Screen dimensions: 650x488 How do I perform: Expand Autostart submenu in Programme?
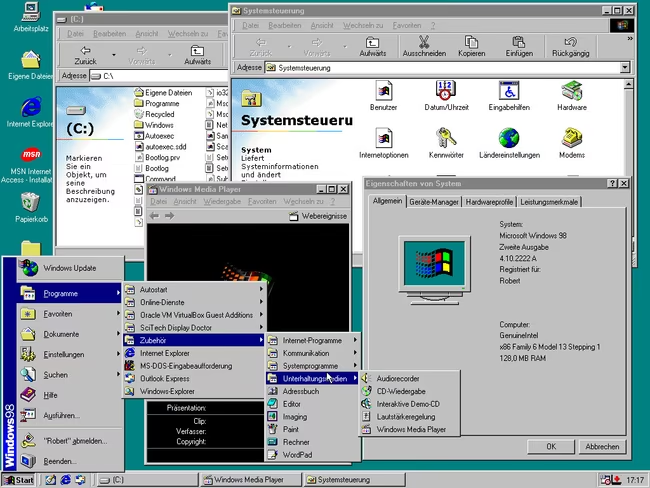194,289
